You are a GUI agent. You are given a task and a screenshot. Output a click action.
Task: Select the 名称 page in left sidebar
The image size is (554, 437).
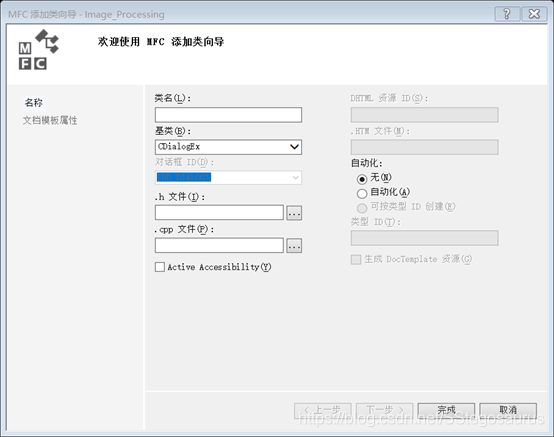tap(34, 103)
